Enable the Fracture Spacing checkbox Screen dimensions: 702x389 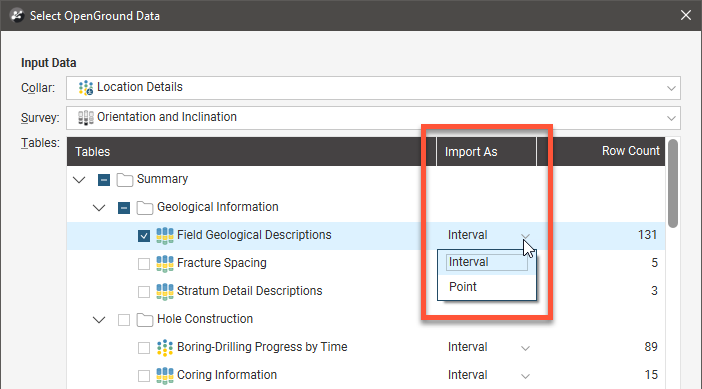[x=144, y=264]
